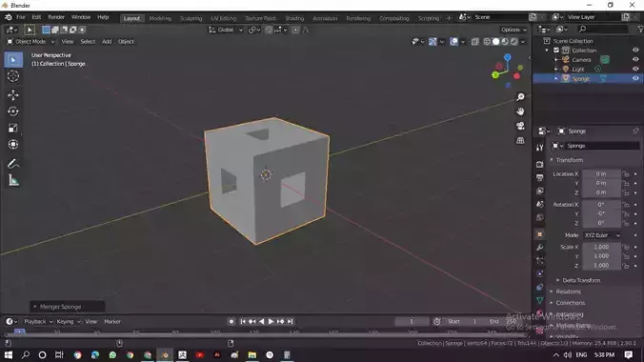Screen dimensions: 644x362
Task: Open the Render menu
Action: click(x=56, y=17)
